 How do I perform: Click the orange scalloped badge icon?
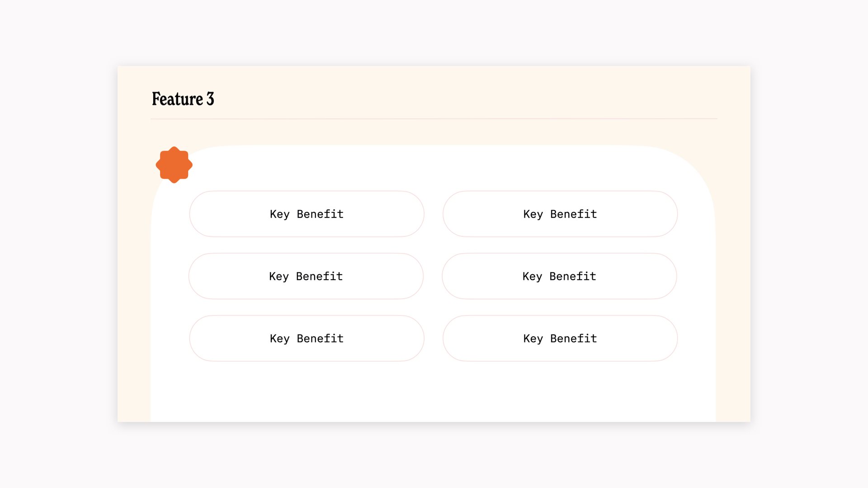(x=174, y=165)
